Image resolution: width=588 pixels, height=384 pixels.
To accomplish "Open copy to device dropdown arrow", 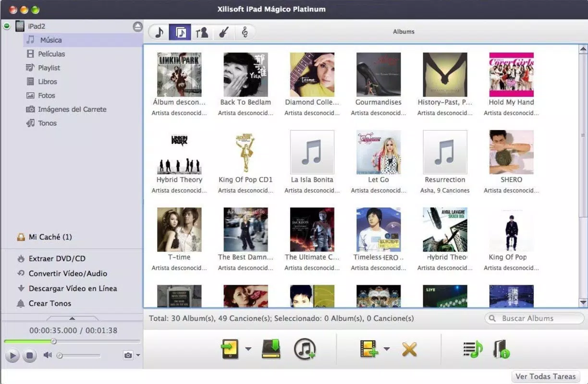I will [x=248, y=349].
